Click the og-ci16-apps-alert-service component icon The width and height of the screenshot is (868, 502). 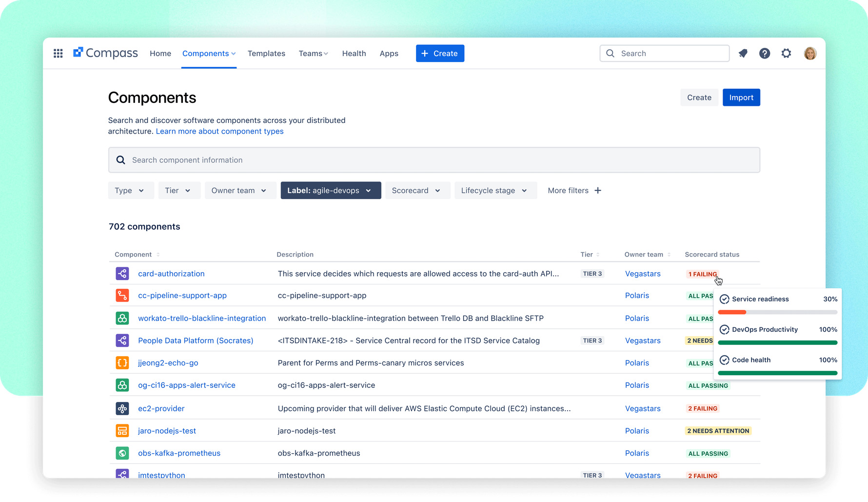[122, 385]
